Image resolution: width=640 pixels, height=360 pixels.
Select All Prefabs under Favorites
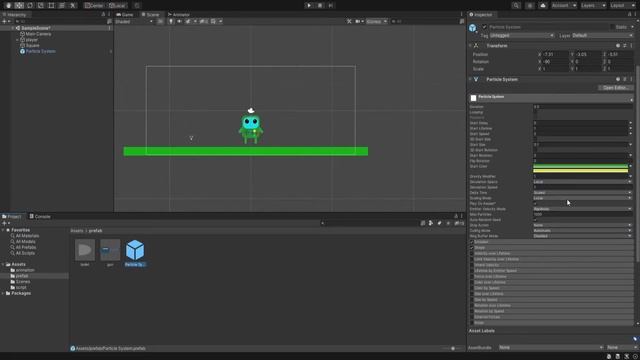[26, 247]
